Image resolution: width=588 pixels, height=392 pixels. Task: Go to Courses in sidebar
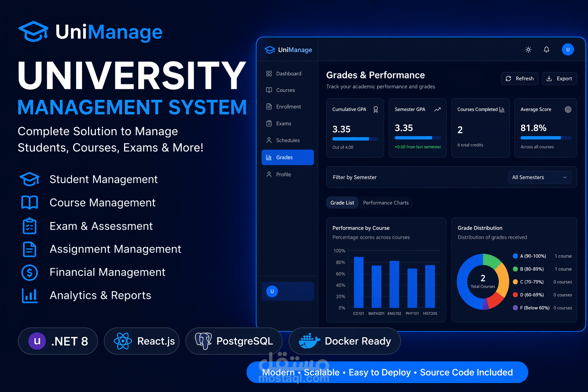287,90
